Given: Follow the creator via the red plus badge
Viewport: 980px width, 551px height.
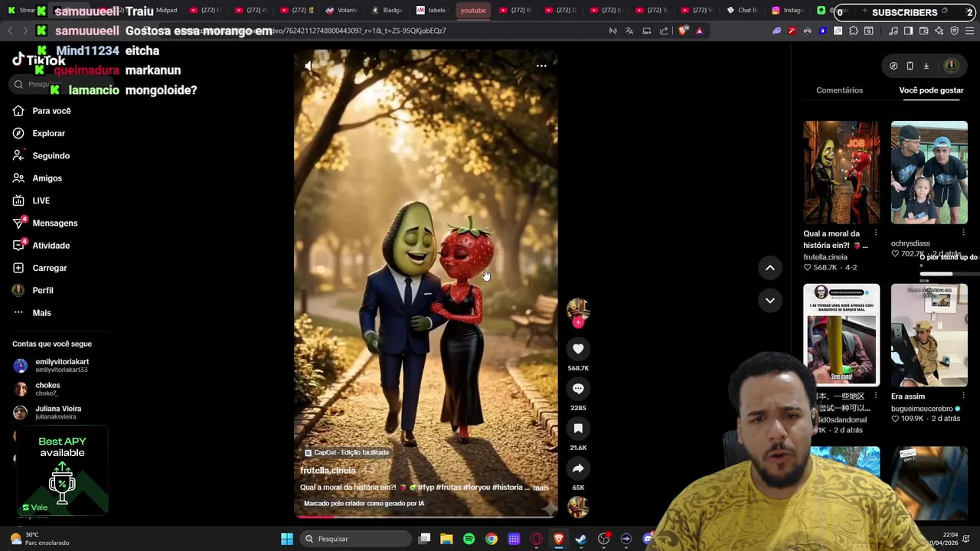Looking at the screenshot, I should click(578, 323).
